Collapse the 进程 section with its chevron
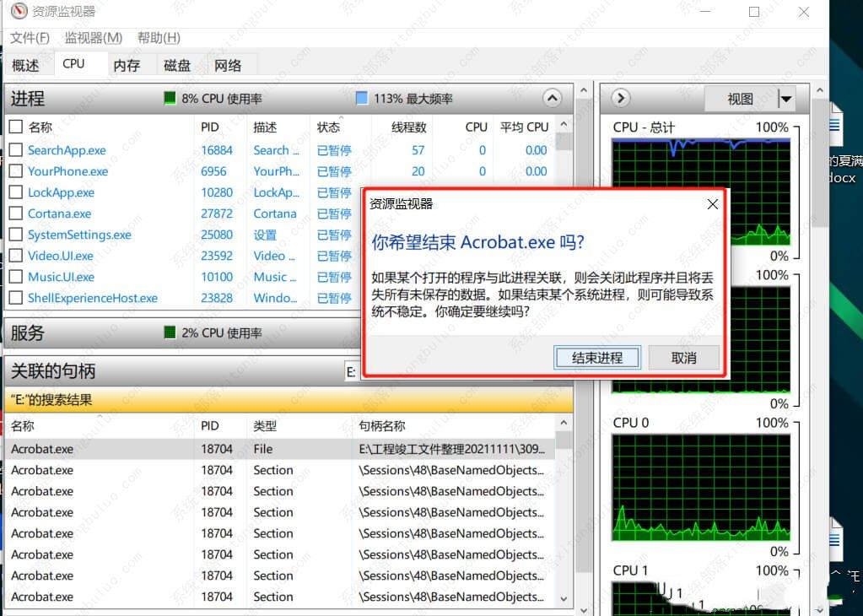Viewport: 863px width, 616px height. [x=552, y=99]
